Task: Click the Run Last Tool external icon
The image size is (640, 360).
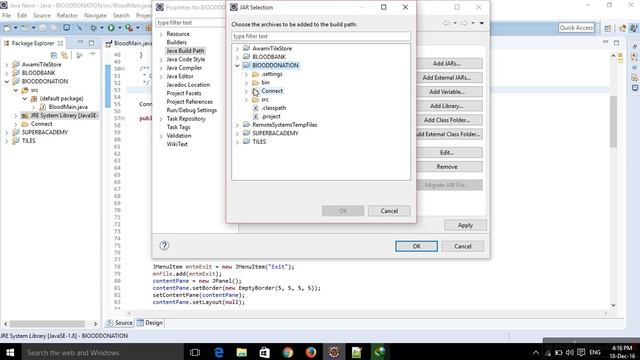Action: click(x=129, y=28)
